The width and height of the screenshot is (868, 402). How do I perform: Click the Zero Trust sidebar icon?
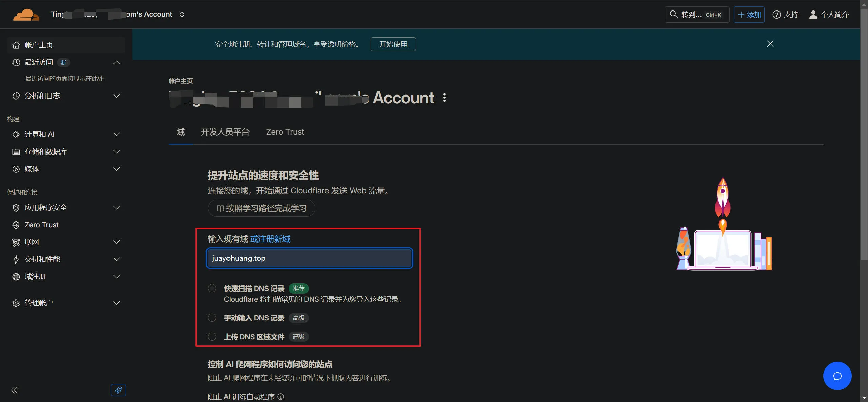(x=16, y=225)
